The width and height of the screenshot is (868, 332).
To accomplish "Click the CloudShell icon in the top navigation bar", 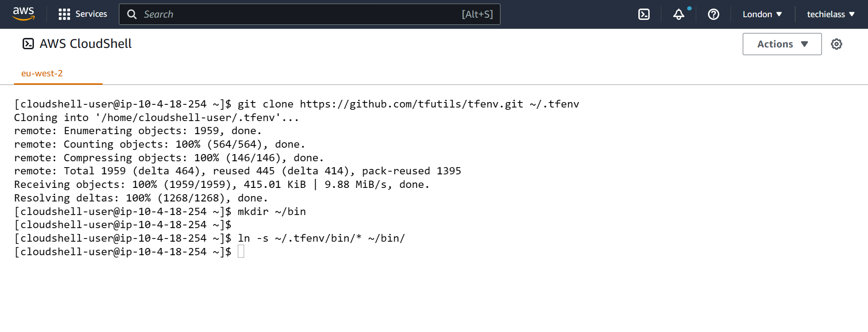I will (x=644, y=14).
